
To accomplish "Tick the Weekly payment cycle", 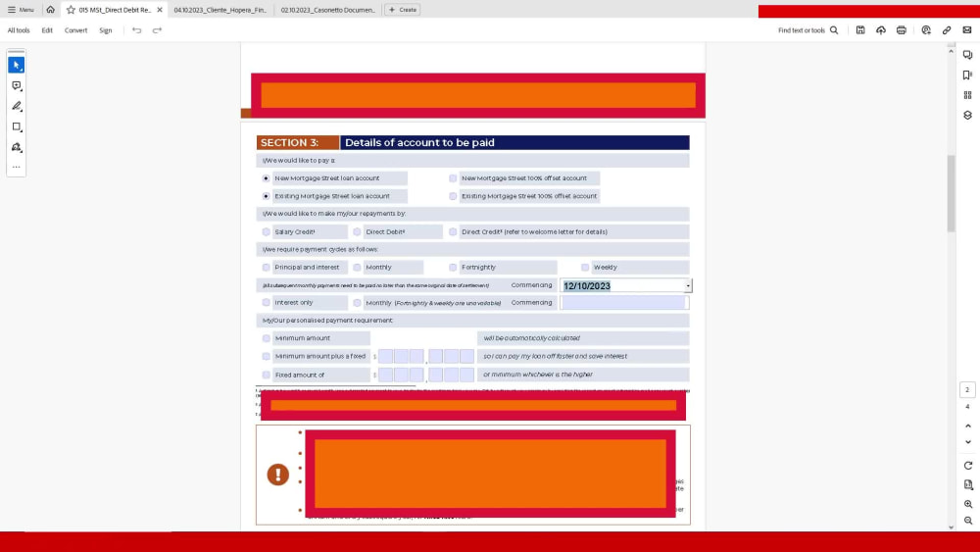I will click(x=585, y=268).
